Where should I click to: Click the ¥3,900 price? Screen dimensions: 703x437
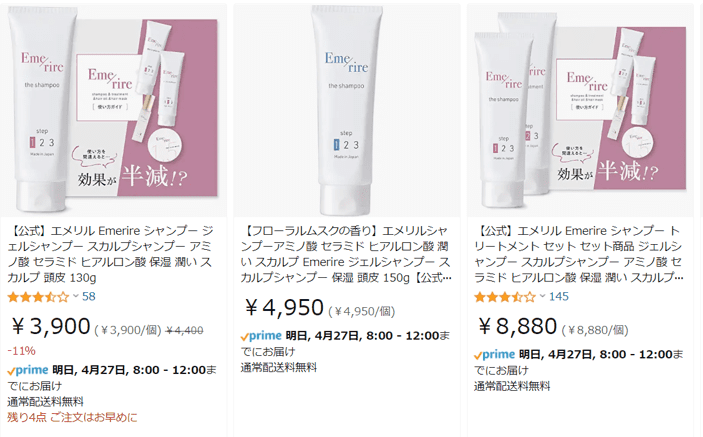51,326
